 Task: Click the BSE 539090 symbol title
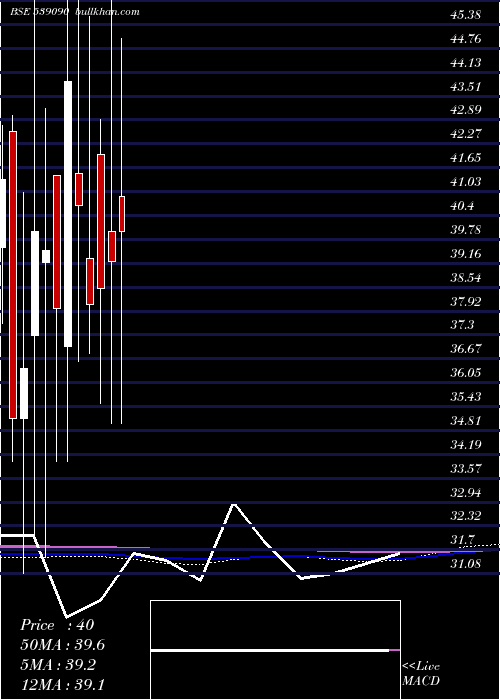(40, 12)
